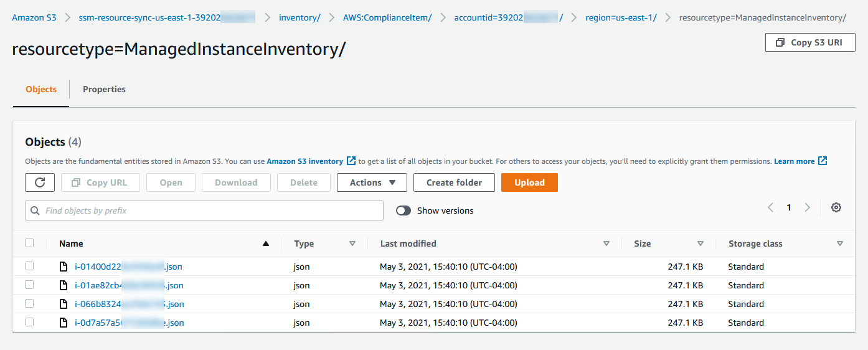This screenshot has width=868, height=350.
Task: Open ssm-resource-sync bucket breadcrumb
Action: (x=167, y=17)
